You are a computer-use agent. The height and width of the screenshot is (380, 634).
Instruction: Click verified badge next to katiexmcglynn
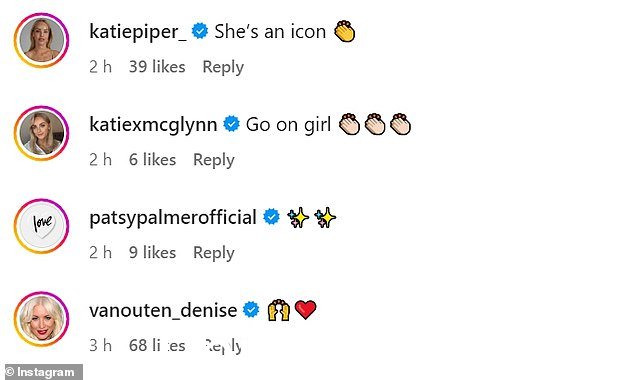pyautogui.click(x=231, y=124)
